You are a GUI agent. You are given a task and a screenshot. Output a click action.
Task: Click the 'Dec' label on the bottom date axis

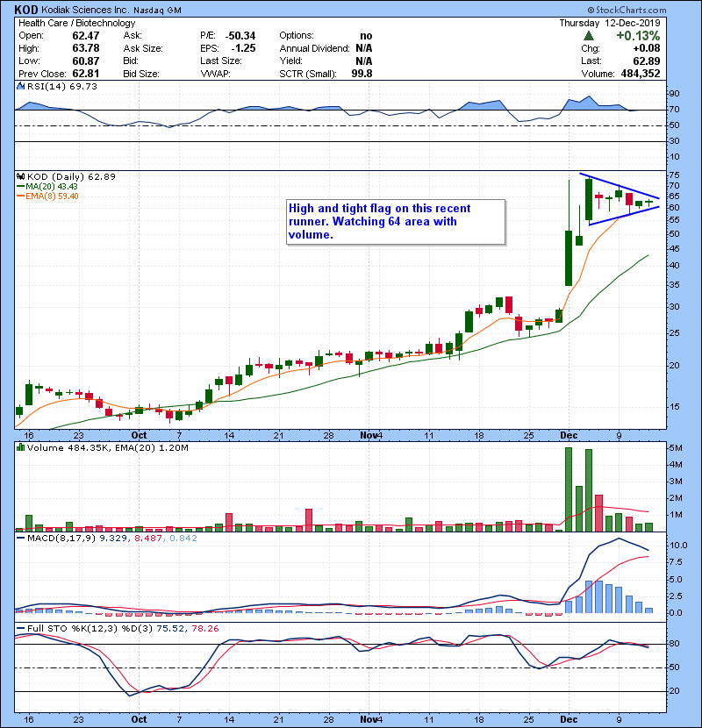(569, 719)
